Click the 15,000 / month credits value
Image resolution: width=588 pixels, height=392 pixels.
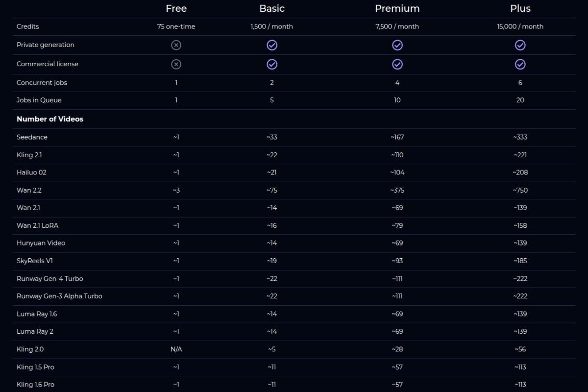pyautogui.click(x=520, y=26)
